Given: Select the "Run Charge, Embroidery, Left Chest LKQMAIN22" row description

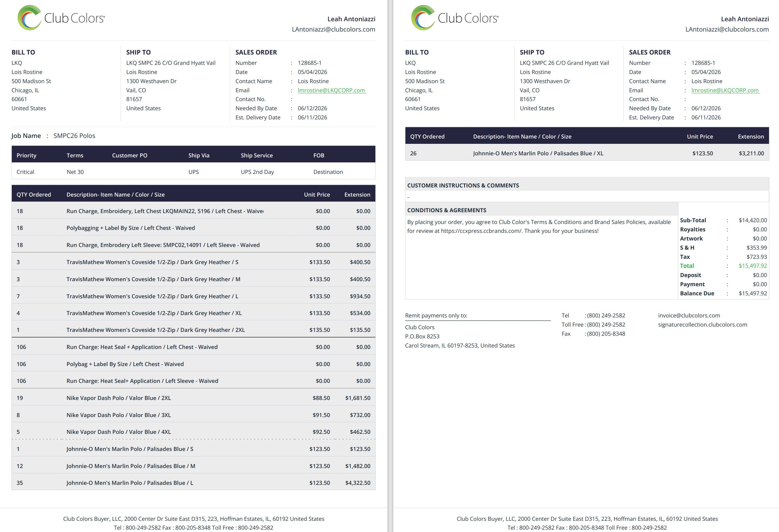Looking at the screenshot, I should pyautogui.click(x=165, y=211).
